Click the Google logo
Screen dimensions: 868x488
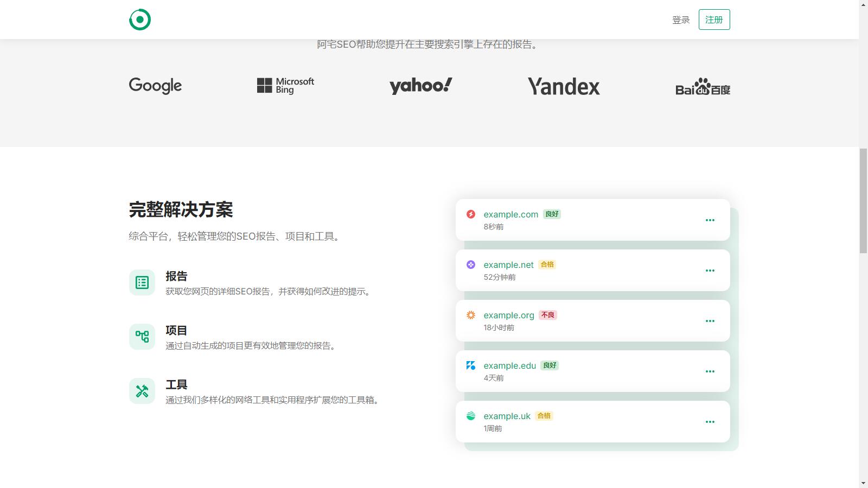pyautogui.click(x=155, y=86)
